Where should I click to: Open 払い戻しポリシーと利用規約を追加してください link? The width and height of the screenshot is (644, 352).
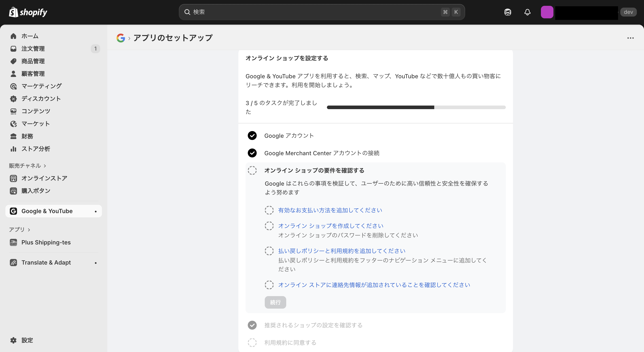tap(342, 251)
